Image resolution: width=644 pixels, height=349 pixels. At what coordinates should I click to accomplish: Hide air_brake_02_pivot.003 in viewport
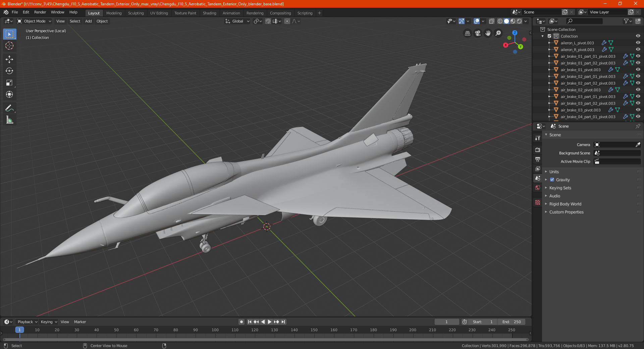pyautogui.click(x=638, y=90)
